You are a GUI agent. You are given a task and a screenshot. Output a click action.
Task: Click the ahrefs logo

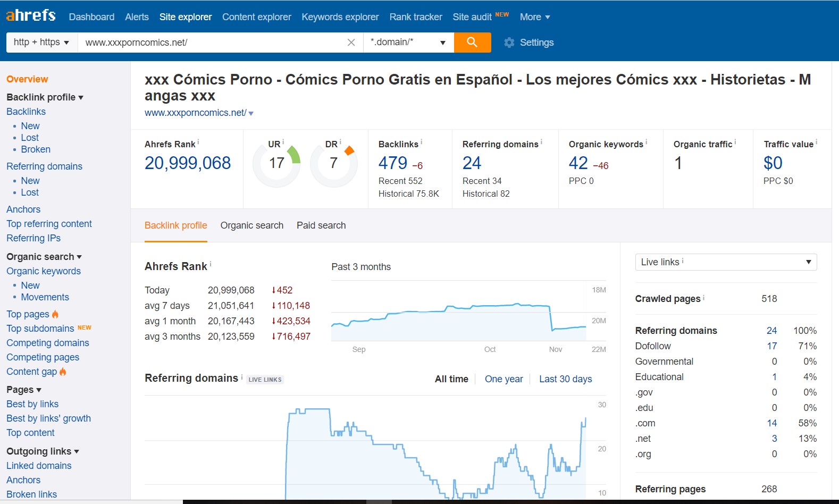pos(31,15)
